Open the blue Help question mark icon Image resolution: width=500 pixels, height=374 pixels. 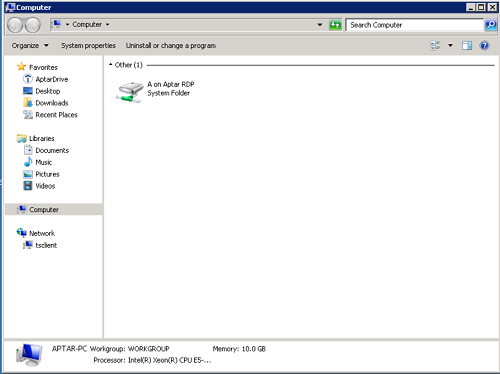(484, 45)
